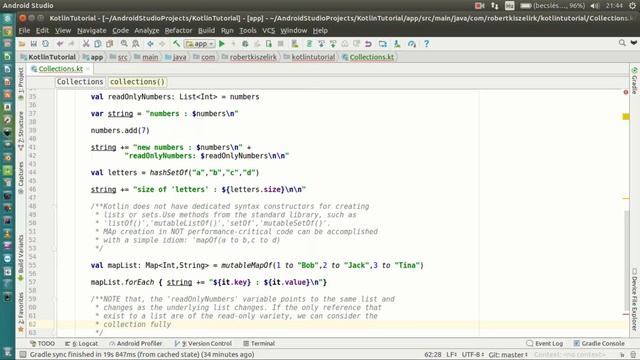Screen dimensions: 640x360
Task: Run the app with green play icon
Action: (222, 44)
